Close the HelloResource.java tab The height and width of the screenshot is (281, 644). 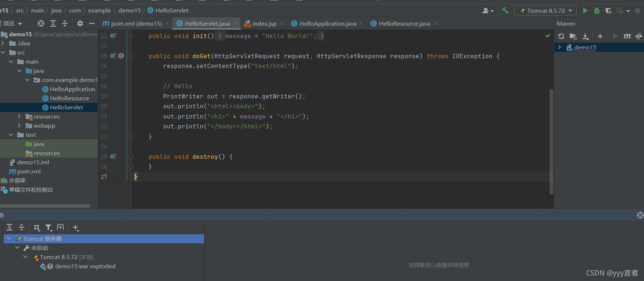point(435,23)
